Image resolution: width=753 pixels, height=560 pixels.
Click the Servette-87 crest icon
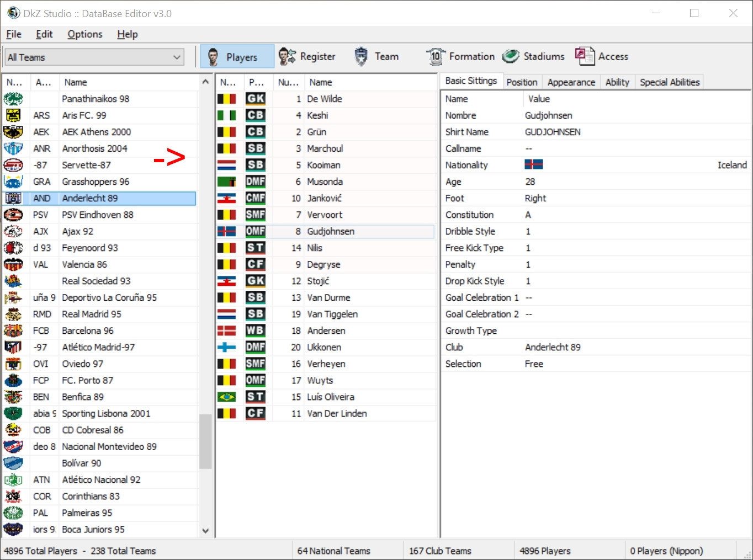[x=13, y=165]
